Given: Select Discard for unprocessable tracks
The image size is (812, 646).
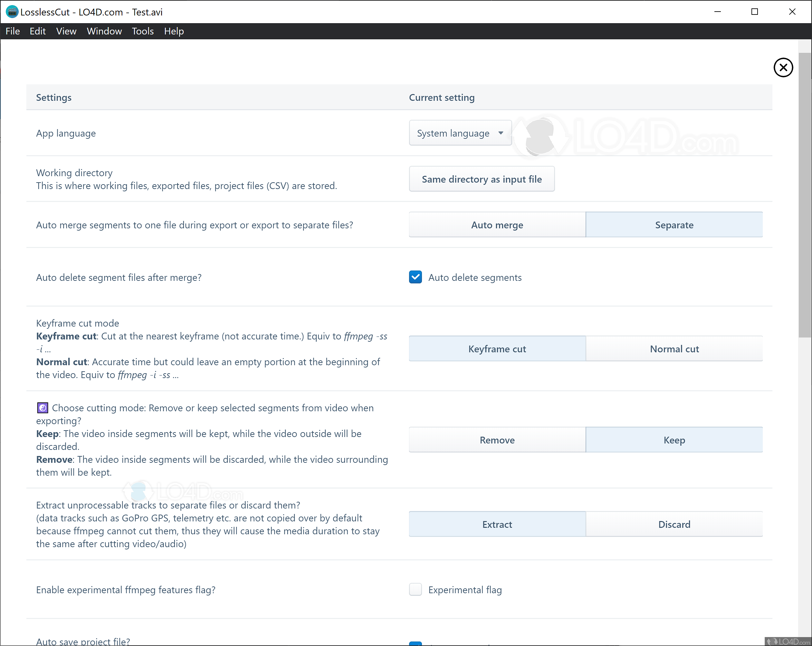Looking at the screenshot, I should [x=674, y=524].
